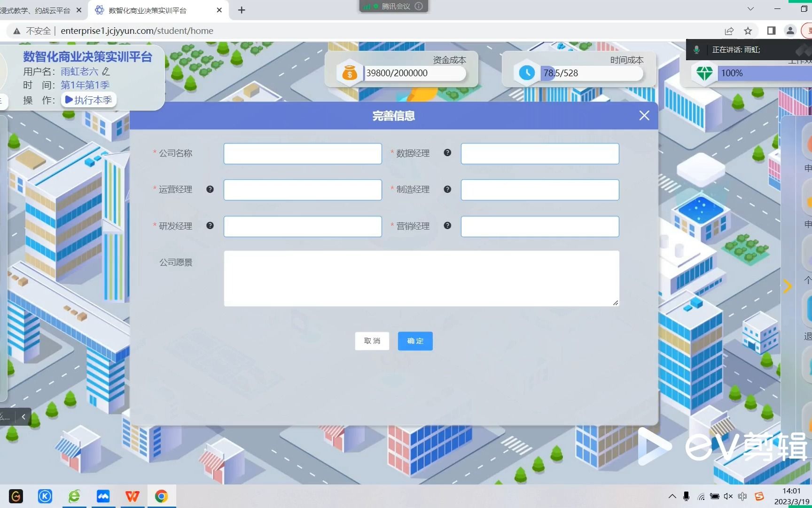
Task: Collapse the bottom-left panel arrow
Action: (23, 417)
